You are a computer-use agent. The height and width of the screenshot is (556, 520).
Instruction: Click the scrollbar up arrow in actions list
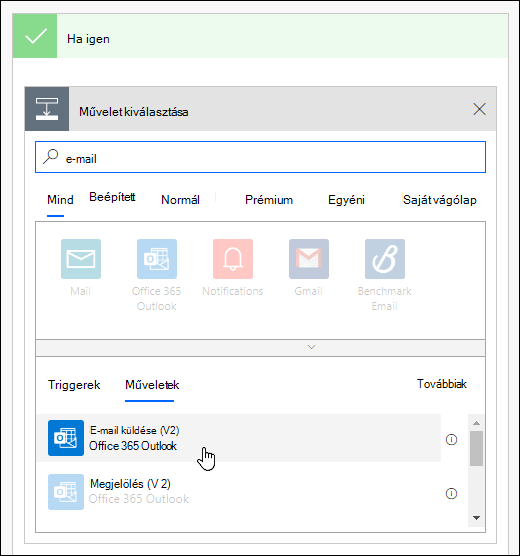[476, 423]
